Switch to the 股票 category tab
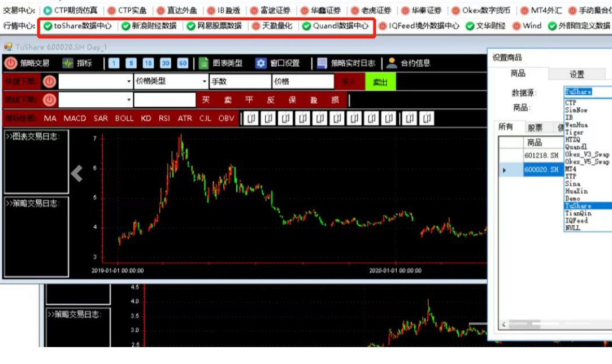The width and height of the screenshot is (612, 364). click(535, 128)
